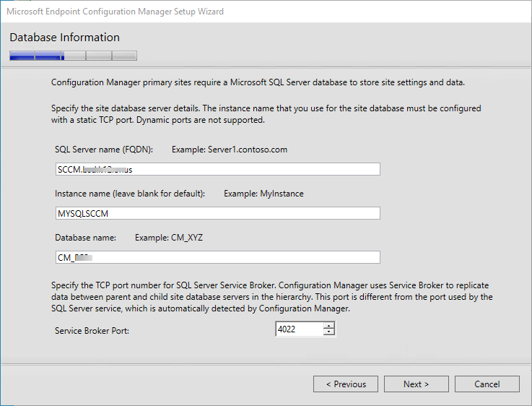The image size is (532, 406).
Task: Click 'Example: CM_XYZ' text
Action: pos(169,238)
